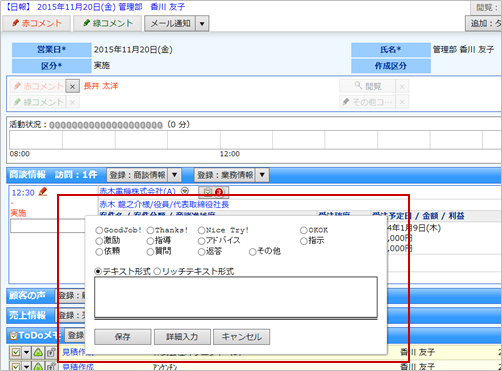The image size is (502, 371).
Task: Click the × next to その他コ… button
Action: (402, 102)
